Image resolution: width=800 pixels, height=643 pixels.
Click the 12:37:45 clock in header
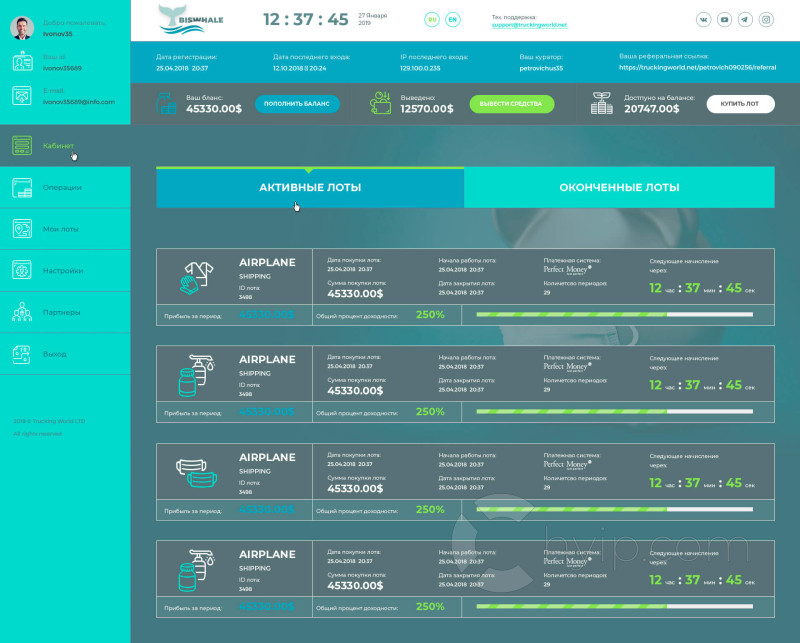pyautogui.click(x=306, y=20)
